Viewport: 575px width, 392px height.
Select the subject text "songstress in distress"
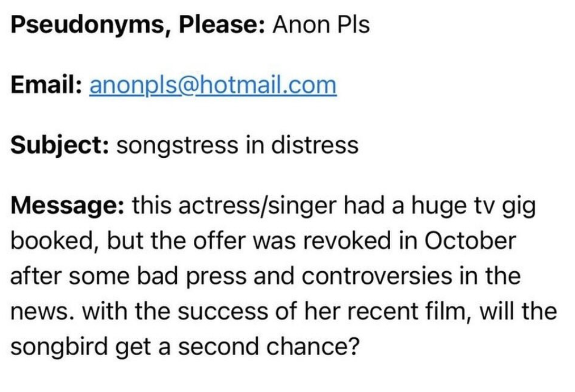click(x=237, y=145)
